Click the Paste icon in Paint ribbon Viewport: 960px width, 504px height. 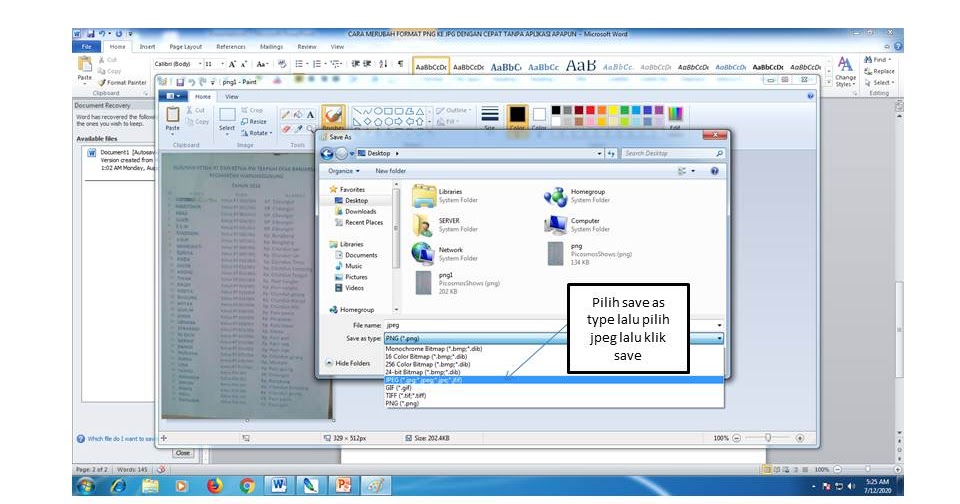click(x=173, y=114)
